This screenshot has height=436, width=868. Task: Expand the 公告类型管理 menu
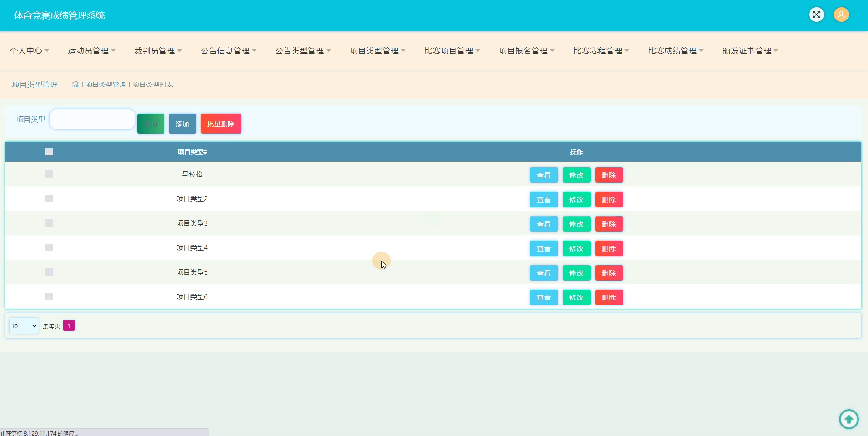pos(303,51)
